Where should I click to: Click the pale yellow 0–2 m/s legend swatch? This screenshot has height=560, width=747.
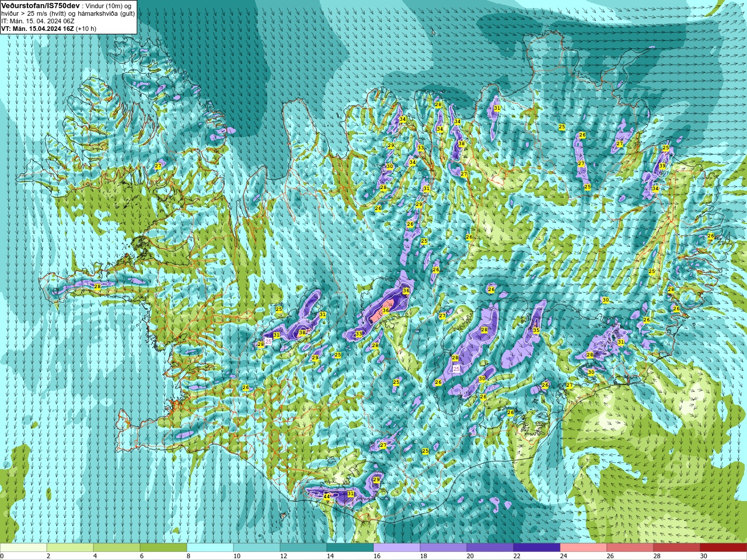click(x=23, y=548)
